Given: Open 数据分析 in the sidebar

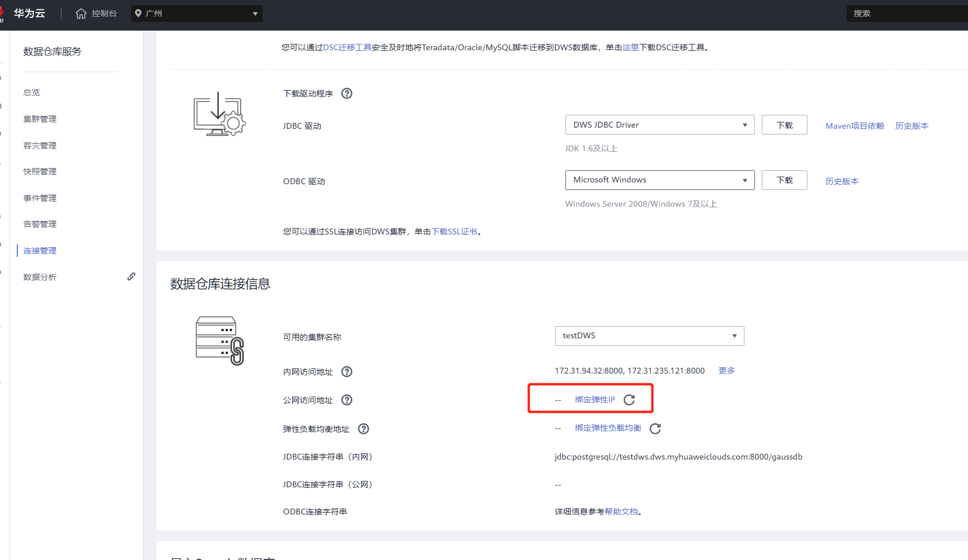Looking at the screenshot, I should pos(40,277).
